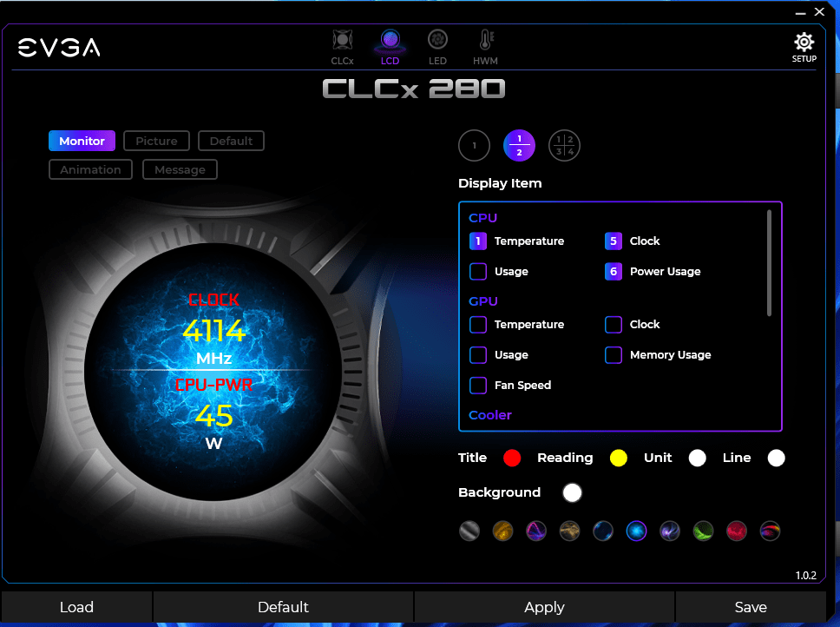Open the HWM hardware monitor tab

click(x=485, y=47)
